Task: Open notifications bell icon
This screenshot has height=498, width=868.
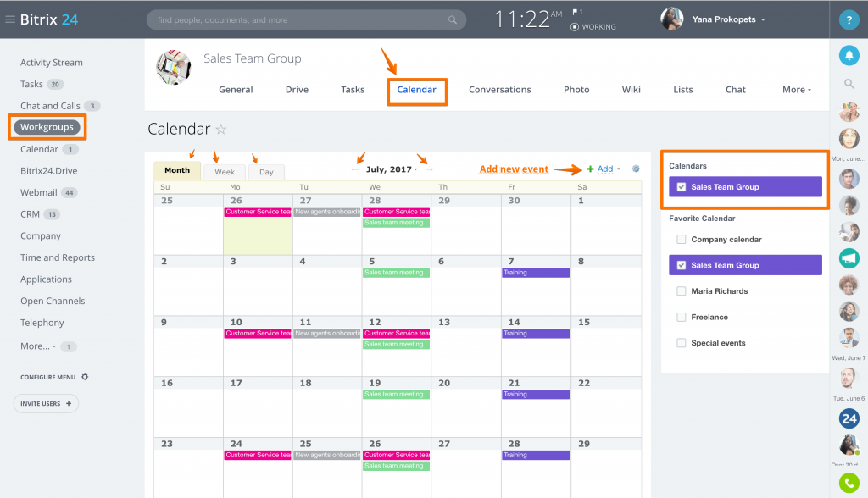Action: (x=849, y=55)
